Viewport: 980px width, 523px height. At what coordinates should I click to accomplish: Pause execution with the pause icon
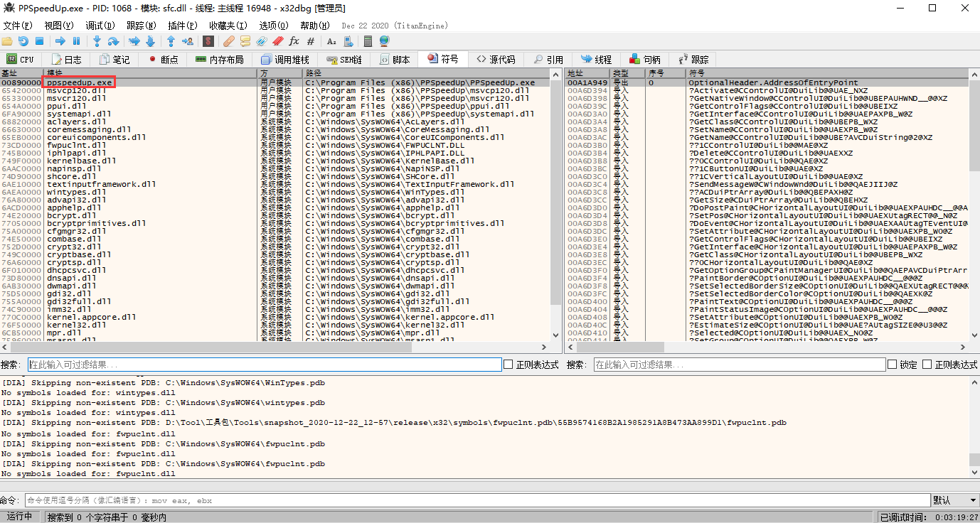pyautogui.click(x=77, y=41)
